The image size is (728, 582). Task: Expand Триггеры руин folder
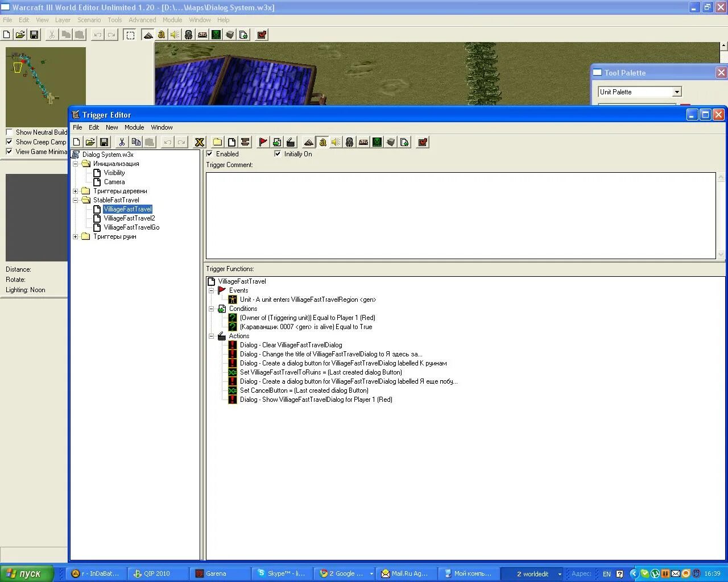75,236
